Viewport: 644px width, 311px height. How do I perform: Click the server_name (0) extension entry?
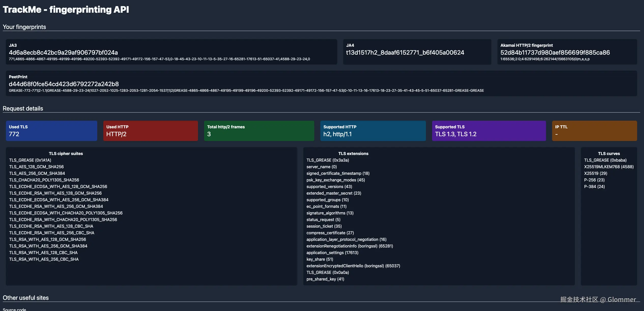(321, 167)
